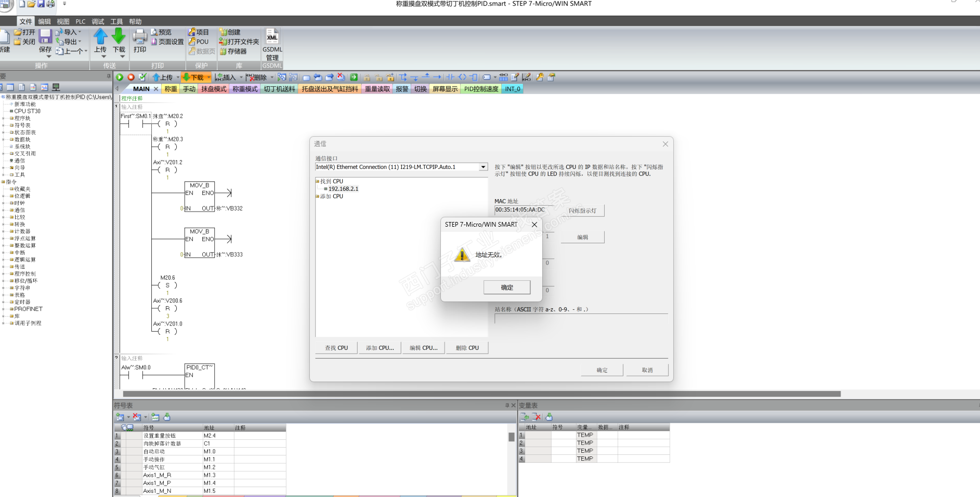Open GSDML management XML icon
This screenshot has height=497, width=980.
[272, 36]
